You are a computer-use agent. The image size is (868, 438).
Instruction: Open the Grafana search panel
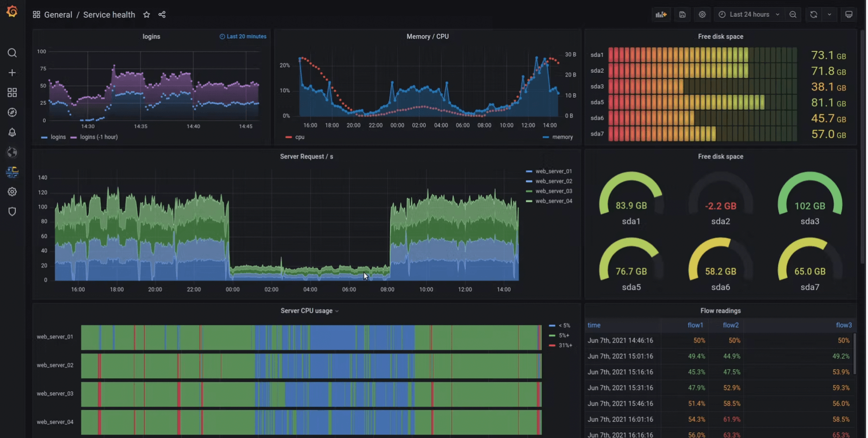(12, 53)
